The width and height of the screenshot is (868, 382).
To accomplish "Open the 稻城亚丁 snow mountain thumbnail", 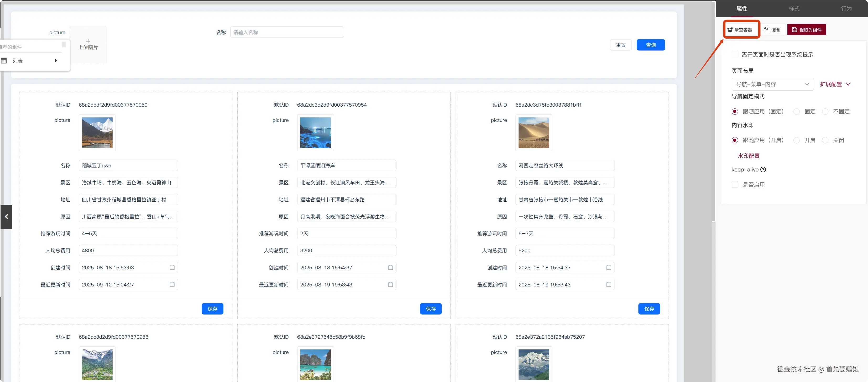I will click(x=97, y=133).
